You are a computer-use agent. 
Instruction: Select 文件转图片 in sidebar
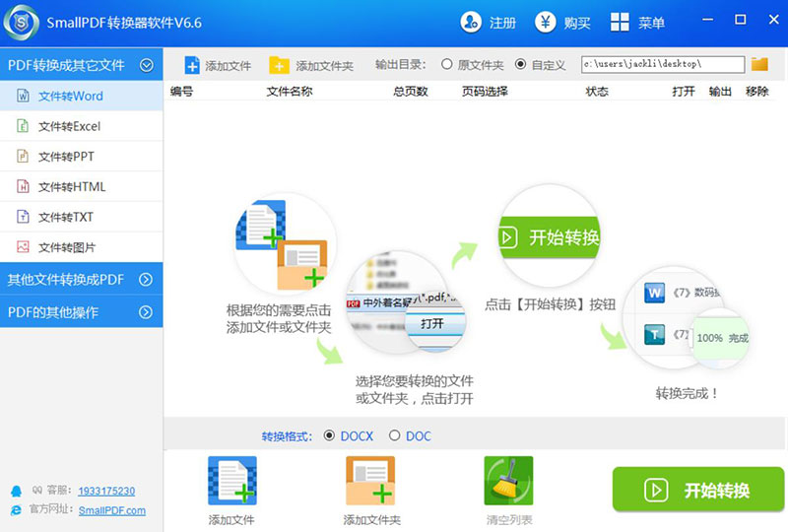(x=82, y=247)
